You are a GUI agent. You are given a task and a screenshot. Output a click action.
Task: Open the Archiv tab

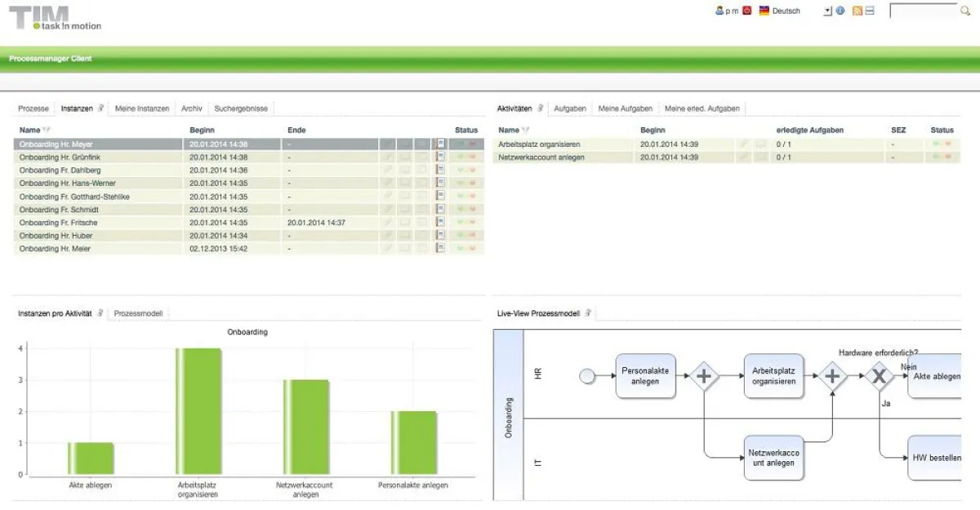[191, 108]
